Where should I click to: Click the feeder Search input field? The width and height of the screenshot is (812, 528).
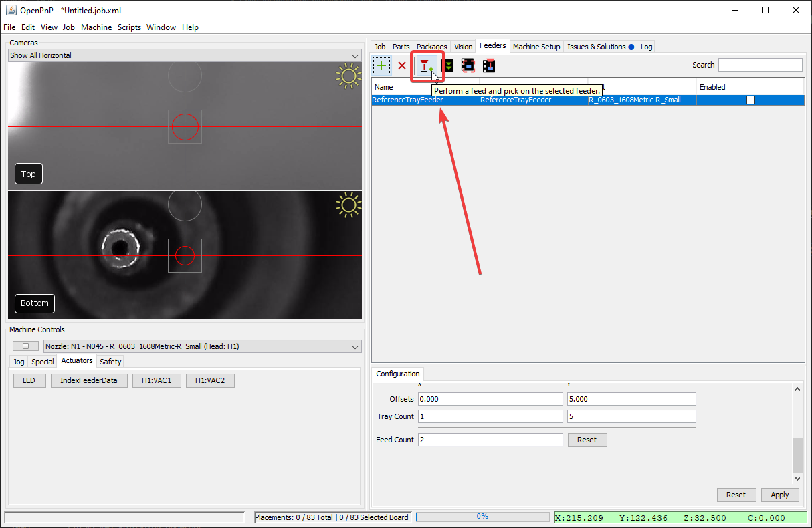(760, 65)
